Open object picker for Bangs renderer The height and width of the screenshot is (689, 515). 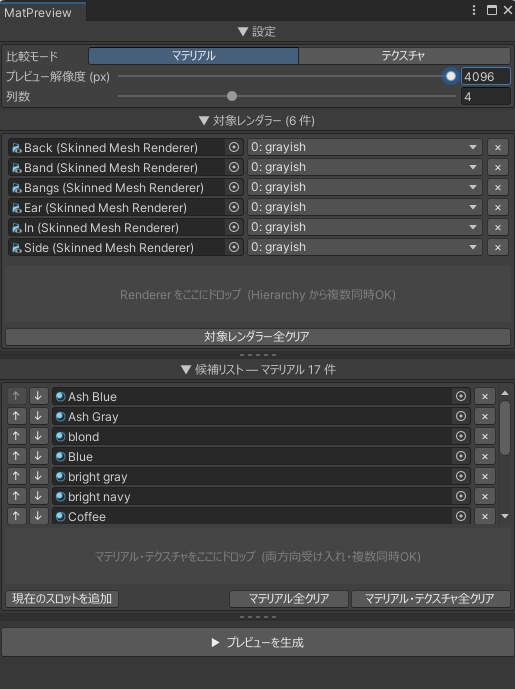tap(234, 187)
